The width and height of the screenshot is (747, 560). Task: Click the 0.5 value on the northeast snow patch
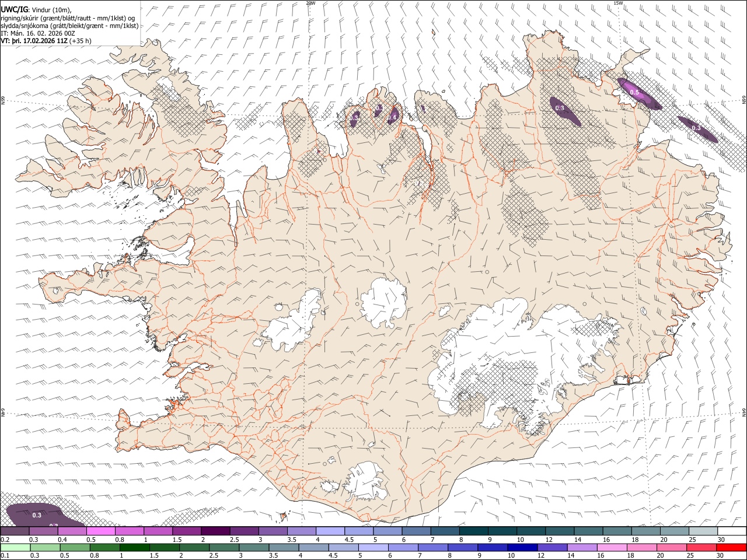[634, 93]
